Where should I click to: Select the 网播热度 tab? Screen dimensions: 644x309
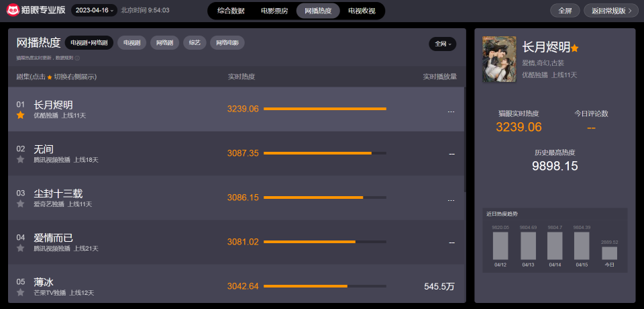point(318,11)
